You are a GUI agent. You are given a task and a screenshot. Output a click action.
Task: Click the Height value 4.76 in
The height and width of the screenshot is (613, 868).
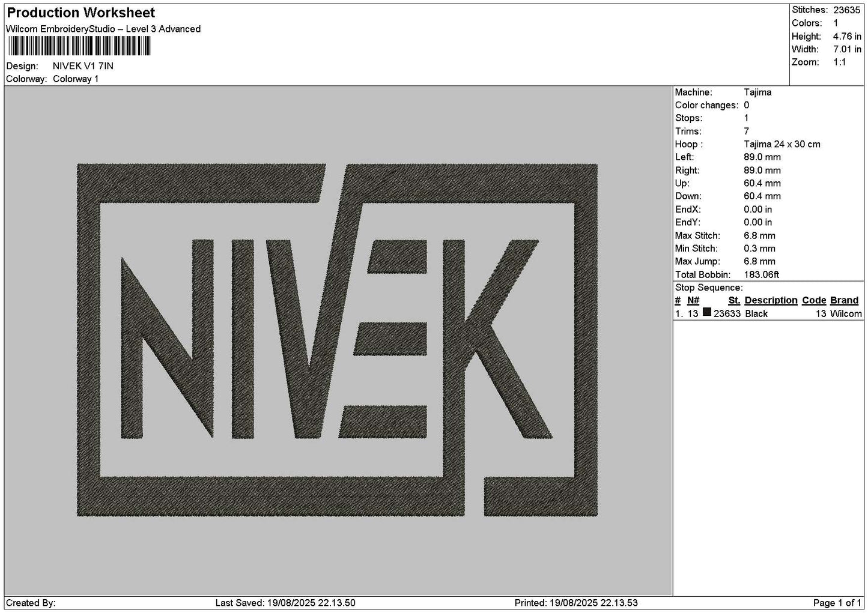[847, 37]
